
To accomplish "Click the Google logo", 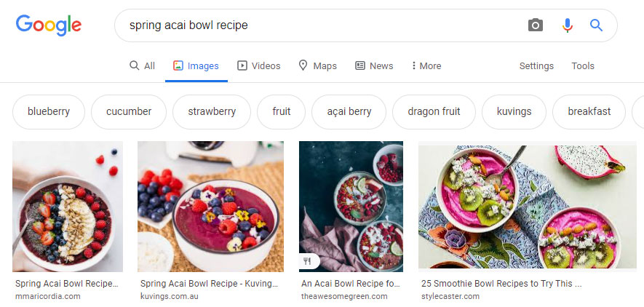I will pyautogui.click(x=48, y=25).
